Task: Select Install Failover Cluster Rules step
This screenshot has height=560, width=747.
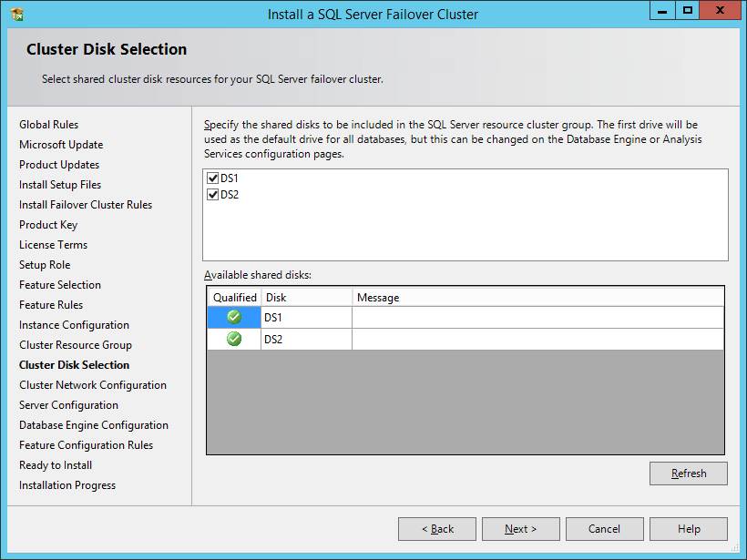Action: click(86, 204)
